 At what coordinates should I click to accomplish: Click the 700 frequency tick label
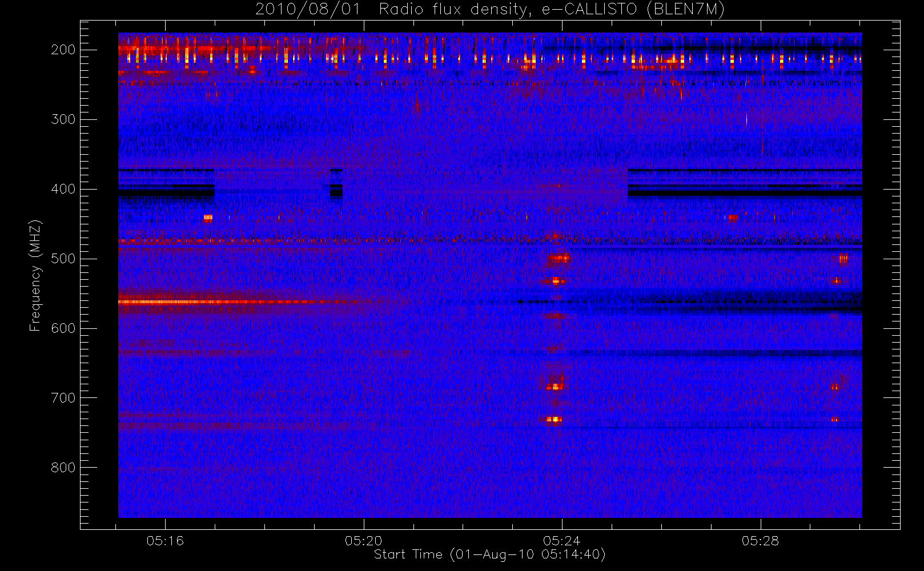63,398
